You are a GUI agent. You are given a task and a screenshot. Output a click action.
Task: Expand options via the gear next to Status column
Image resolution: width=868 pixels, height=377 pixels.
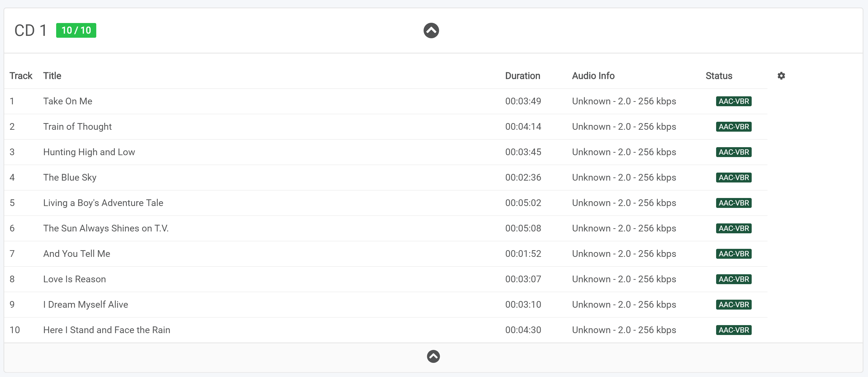click(781, 75)
